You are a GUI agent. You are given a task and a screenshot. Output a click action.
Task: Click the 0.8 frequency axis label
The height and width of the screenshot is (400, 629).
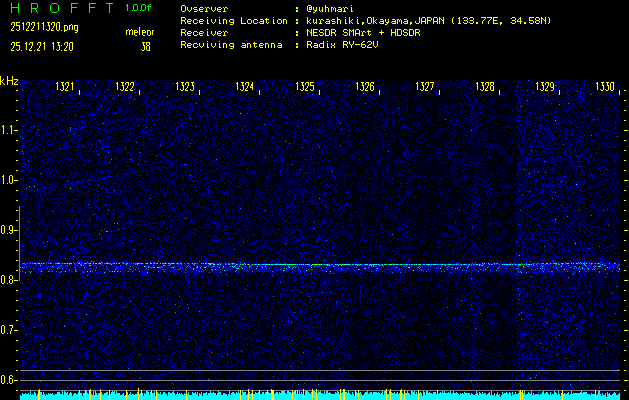(x=9, y=280)
